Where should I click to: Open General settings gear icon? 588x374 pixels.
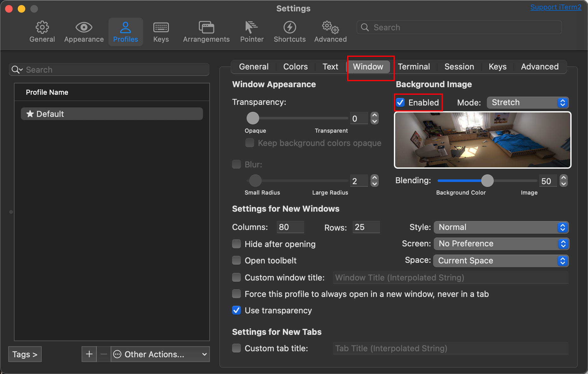point(42,28)
